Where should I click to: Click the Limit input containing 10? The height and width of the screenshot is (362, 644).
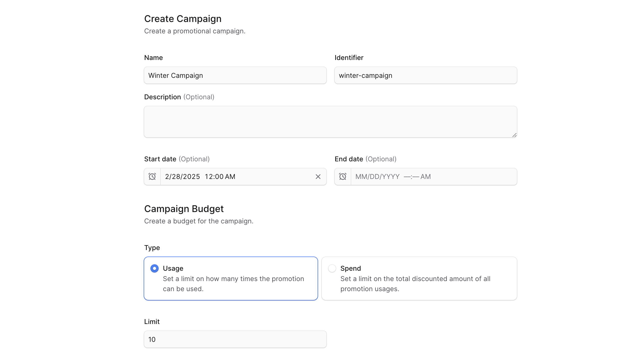(x=235, y=339)
